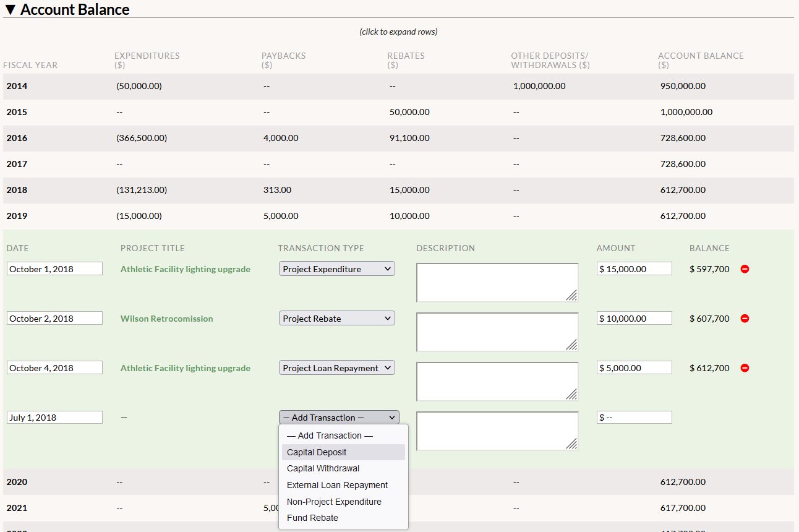This screenshot has width=799, height=532.
Task: Expand the 2014 fiscal year row
Action: (x=398, y=86)
